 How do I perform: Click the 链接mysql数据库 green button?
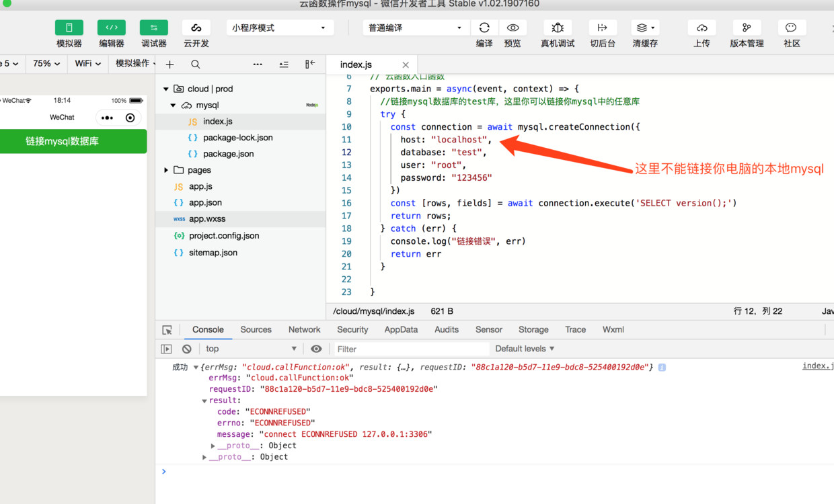coord(73,141)
